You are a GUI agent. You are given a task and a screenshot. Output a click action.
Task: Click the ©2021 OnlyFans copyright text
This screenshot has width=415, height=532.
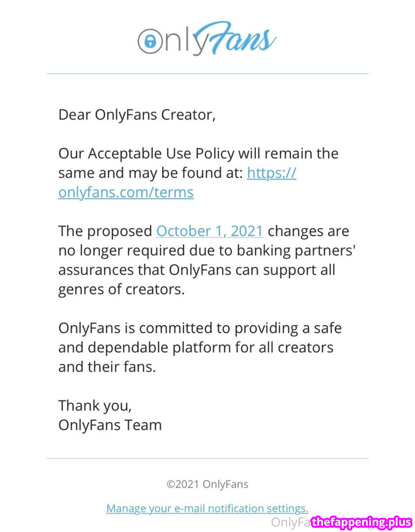click(207, 484)
